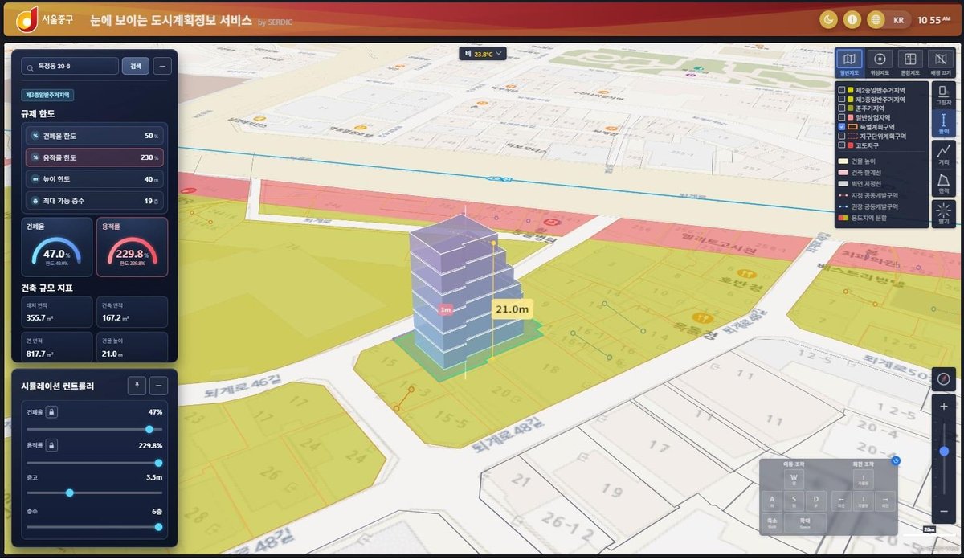
Task: Click the 확대 Space key button
Action: 804,523
